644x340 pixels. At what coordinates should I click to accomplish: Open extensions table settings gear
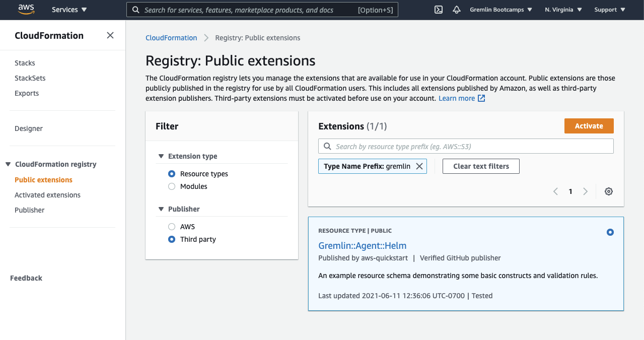(609, 191)
